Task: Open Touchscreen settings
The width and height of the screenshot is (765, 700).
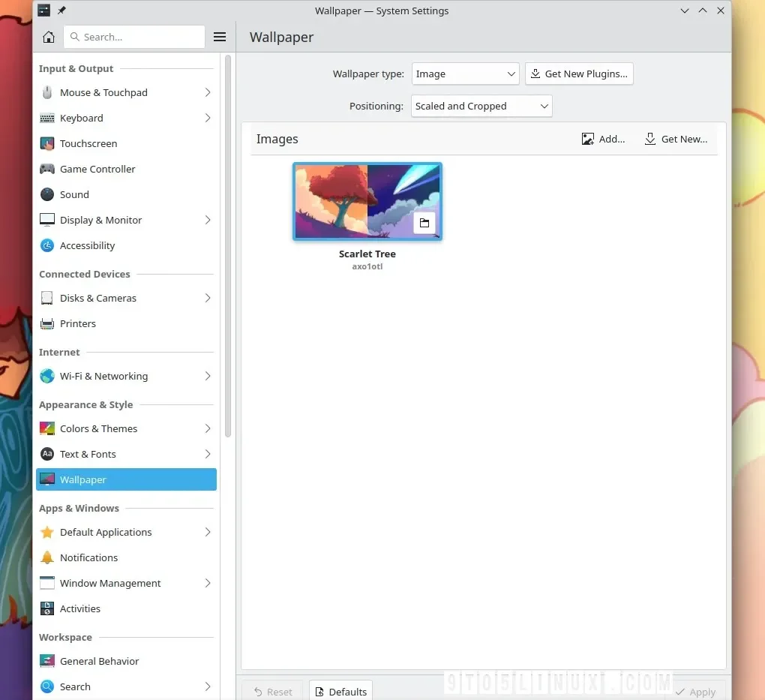Action: click(x=126, y=144)
